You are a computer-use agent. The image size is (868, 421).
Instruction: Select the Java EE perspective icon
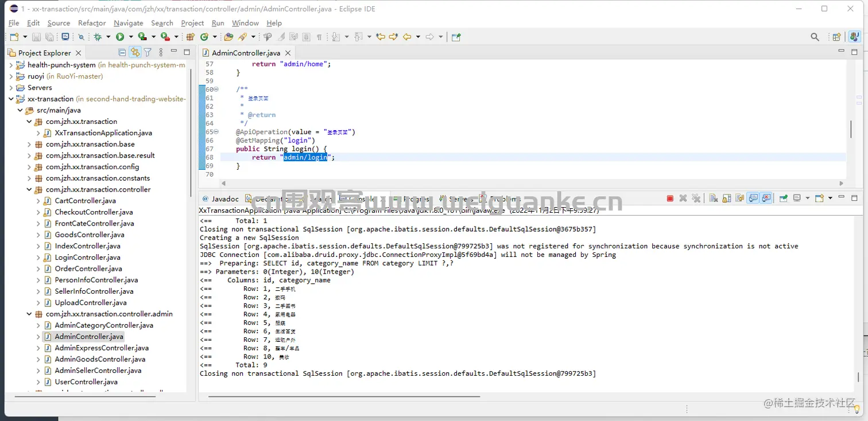[854, 37]
